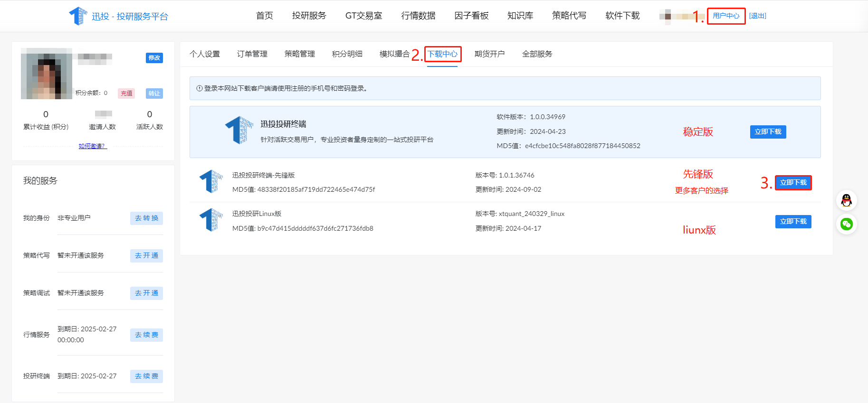This screenshot has width=868, height=403.
Task: Click 迅投投研终端-先锋版 product name
Action: coord(263,176)
